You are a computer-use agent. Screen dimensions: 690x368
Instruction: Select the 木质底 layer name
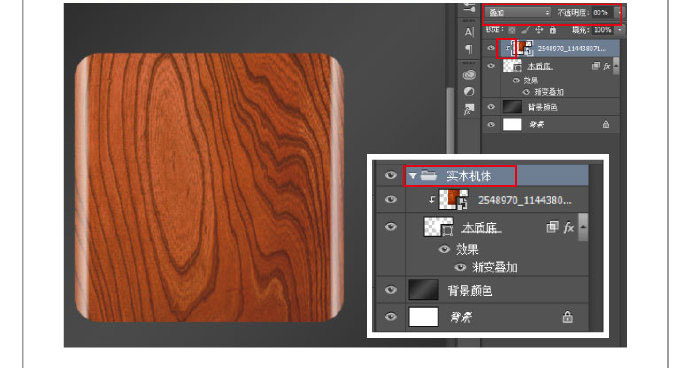click(x=540, y=66)
